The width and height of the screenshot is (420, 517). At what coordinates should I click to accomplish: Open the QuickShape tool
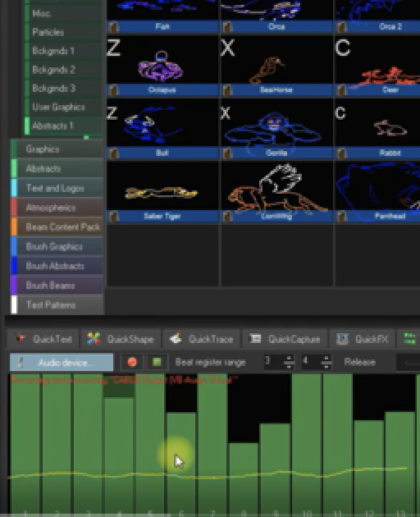[x=121, y=339]
